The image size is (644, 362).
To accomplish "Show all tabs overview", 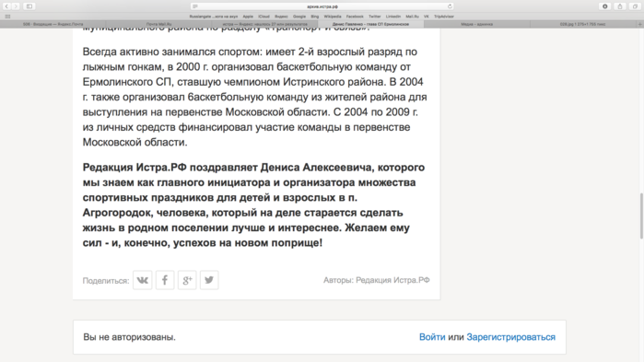I will tap(635, 6).
